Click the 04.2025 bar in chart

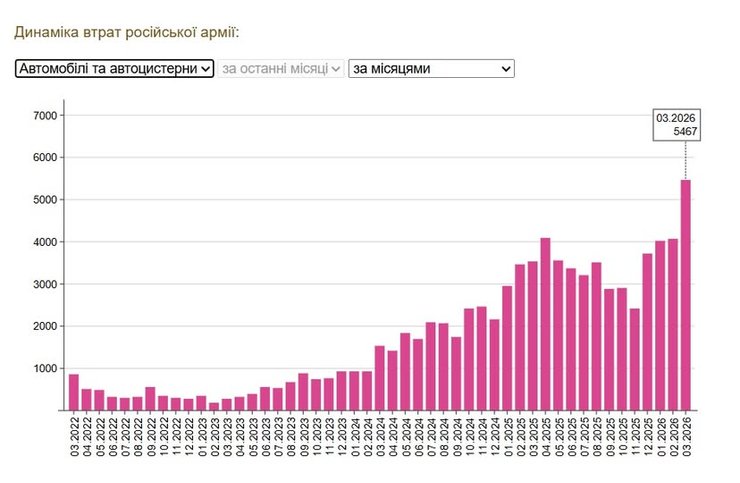545,324
